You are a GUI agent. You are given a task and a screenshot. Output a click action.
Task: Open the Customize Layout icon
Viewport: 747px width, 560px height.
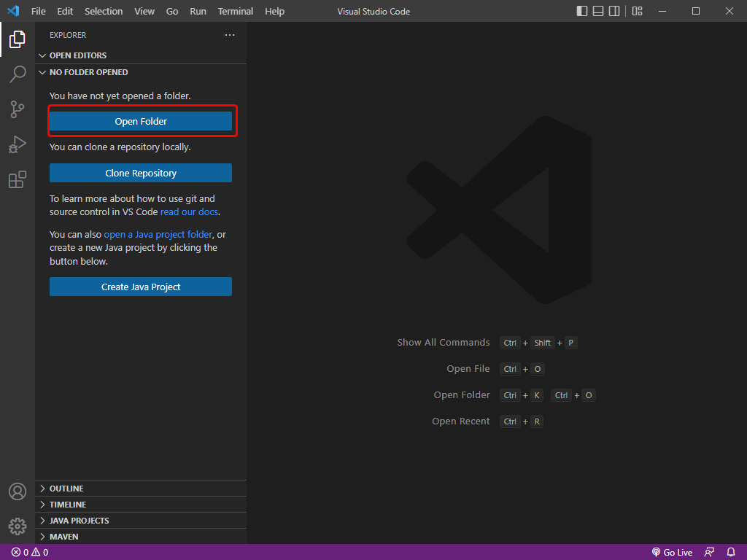[x=637, y=11]
